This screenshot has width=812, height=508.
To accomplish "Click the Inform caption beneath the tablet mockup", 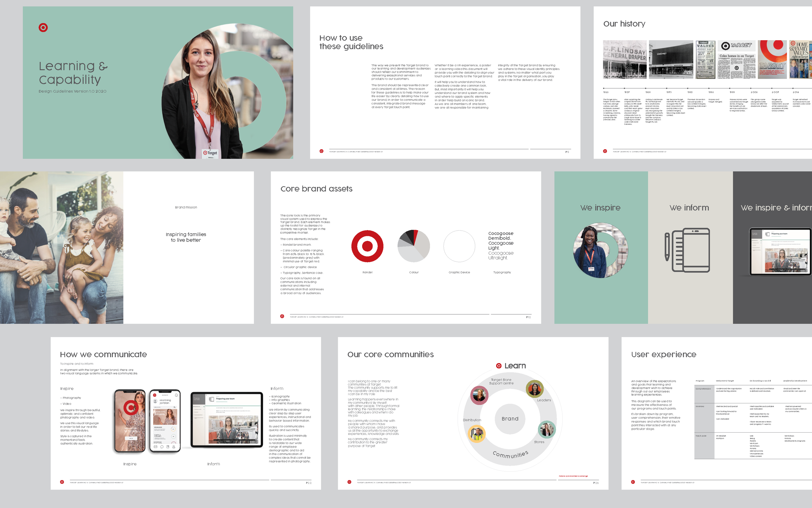I will click(x=213, y=464).
